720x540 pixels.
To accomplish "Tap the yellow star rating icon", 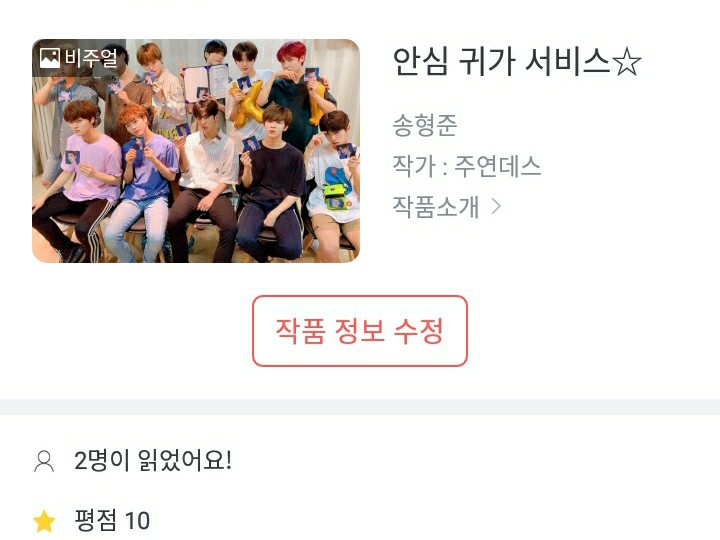I will [x=45, y=521].
